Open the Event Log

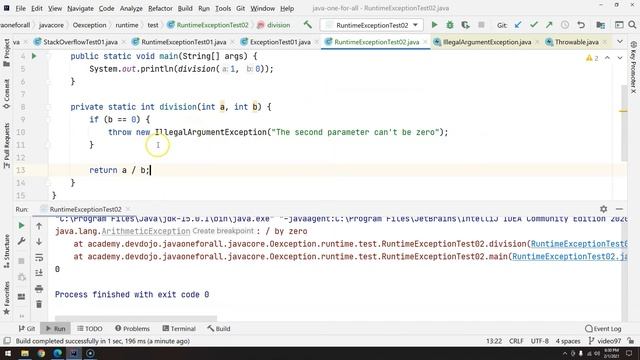pyautogui.click(x=603, y=329)
